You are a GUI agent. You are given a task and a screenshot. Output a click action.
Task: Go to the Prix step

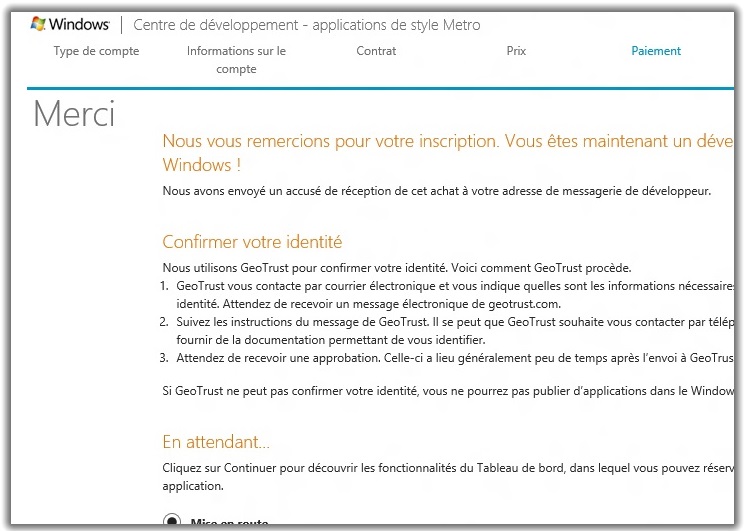click(516, 51)
